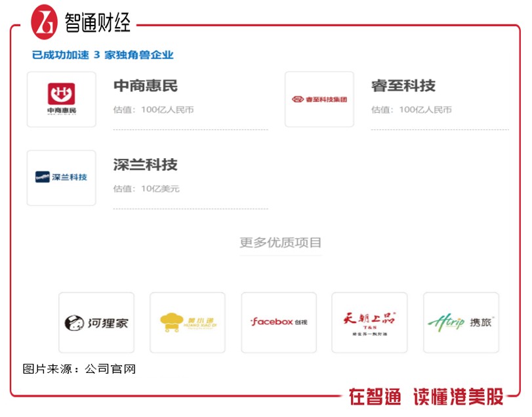
Task: Click the 已成功加速 3 家独角兽企业 heading
Action: [x=103, y=55]
